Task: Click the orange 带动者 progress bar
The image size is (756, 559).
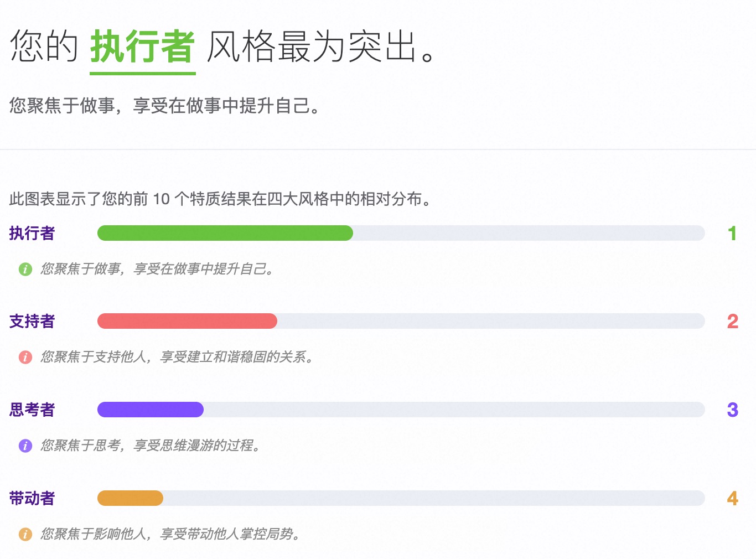Action: [130, 499]
